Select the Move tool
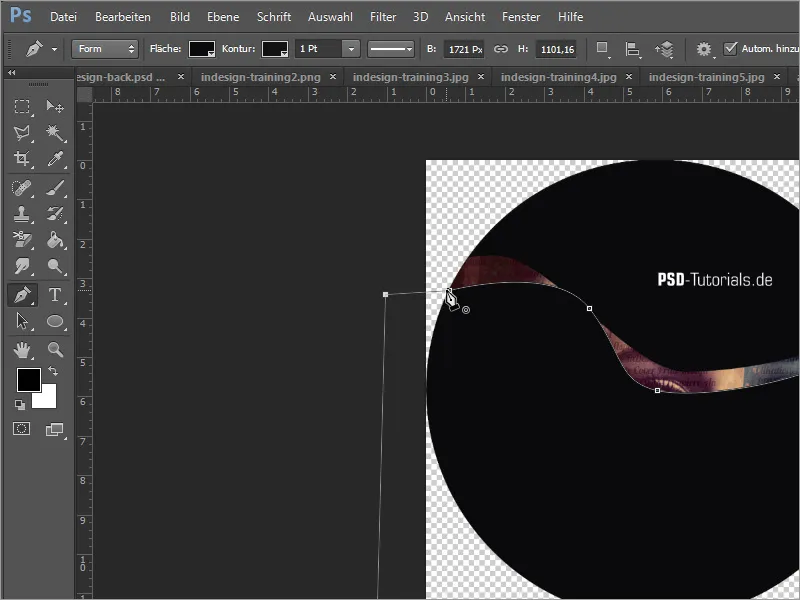The width and height of the screenshot is (800, 600). 55,106
